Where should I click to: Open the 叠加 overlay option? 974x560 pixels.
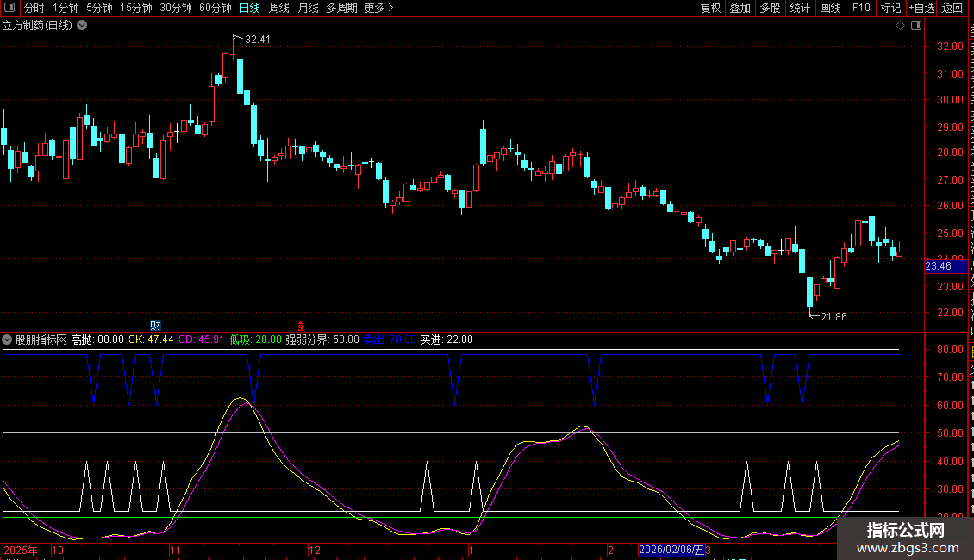click(x=740, y=9)
